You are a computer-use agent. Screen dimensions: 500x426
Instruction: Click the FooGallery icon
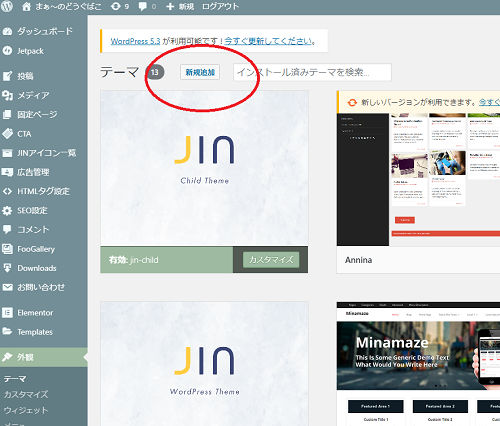coord(7,249)
